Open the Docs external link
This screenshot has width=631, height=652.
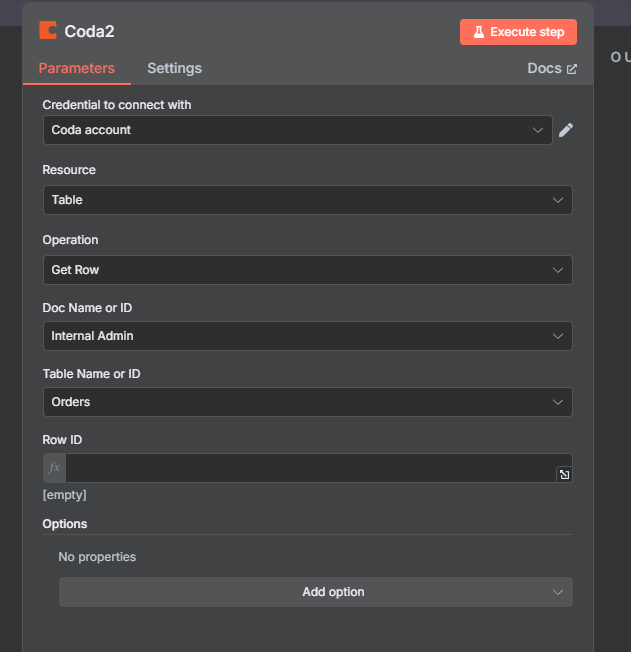pos(552,68)
